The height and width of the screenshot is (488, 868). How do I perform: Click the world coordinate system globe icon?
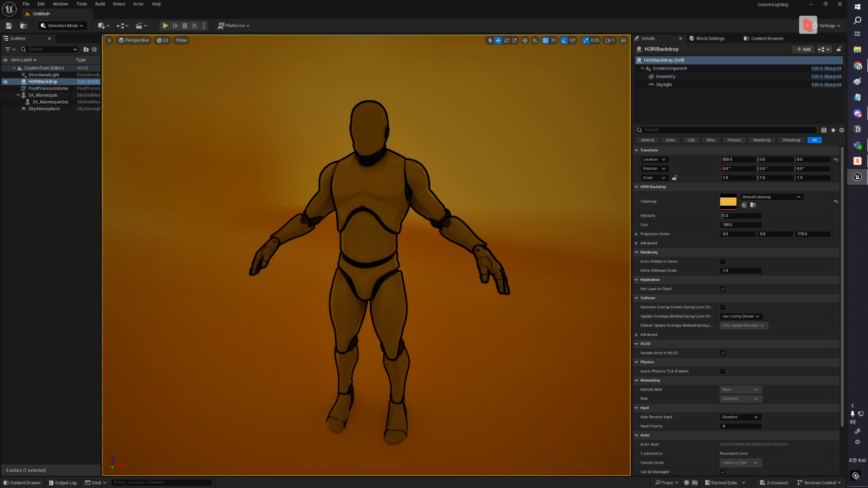525,41
